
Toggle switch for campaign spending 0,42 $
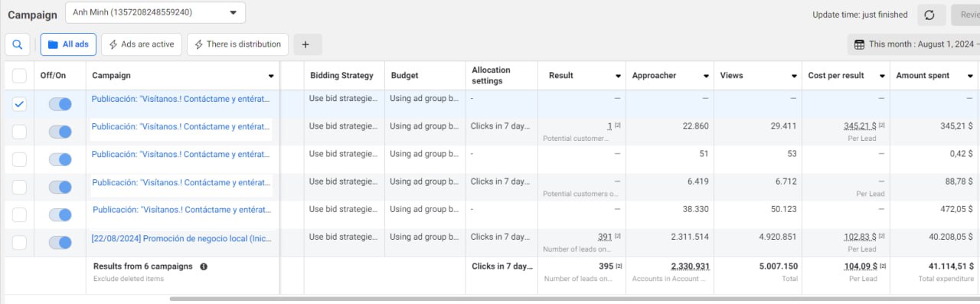pyautogui.click(x=60, y=159)
